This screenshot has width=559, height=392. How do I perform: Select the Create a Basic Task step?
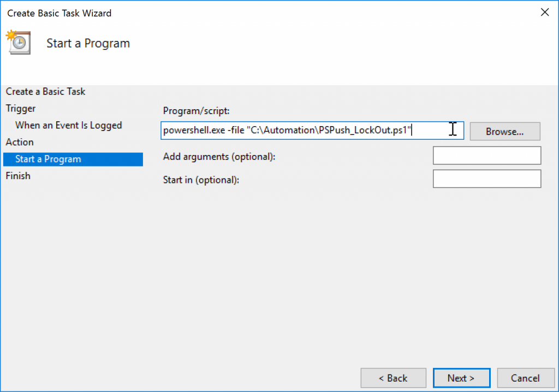(x=46, y=92)
